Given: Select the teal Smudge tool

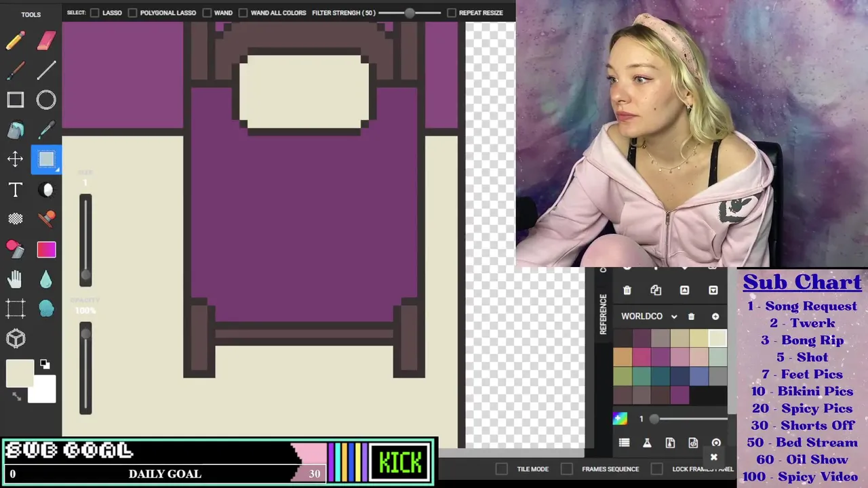Looking at the screenshot, I should pyautogui.click(x=46, y=308).
